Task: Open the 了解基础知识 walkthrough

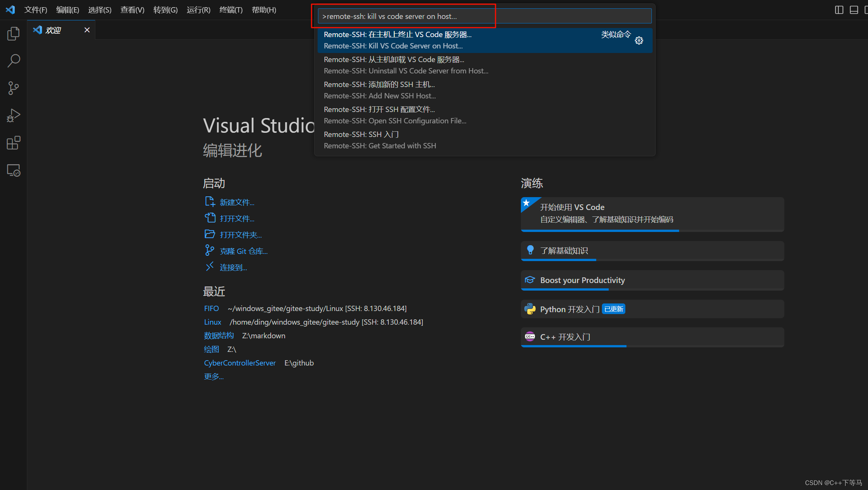Action: (652, 251)
